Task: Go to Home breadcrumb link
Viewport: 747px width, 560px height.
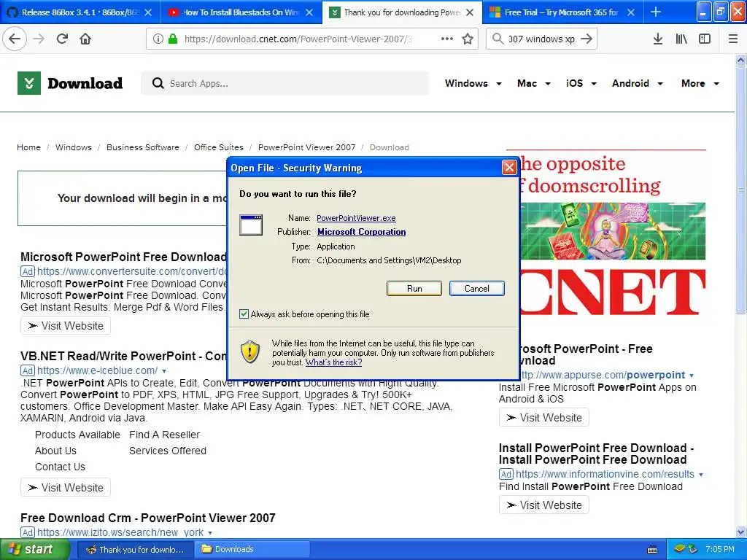Action: click(x=28, y=147)
